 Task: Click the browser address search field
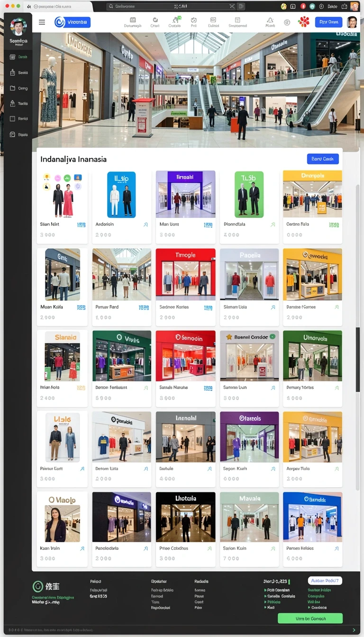[176, 6]
